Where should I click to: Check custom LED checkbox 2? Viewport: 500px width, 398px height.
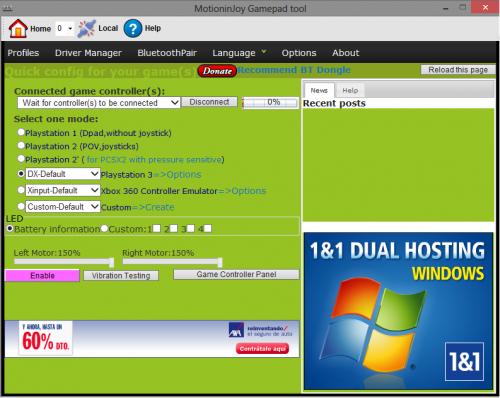click(173, 228)
